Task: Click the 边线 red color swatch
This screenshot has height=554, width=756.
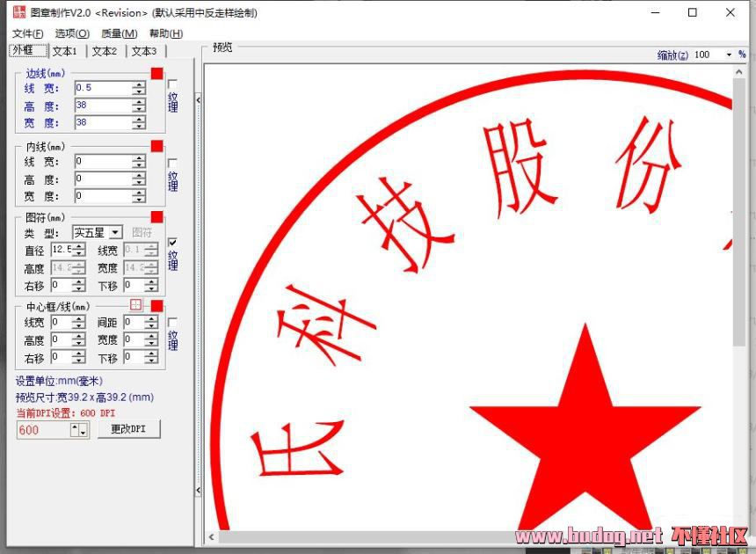Action: (x=156, y=73)
